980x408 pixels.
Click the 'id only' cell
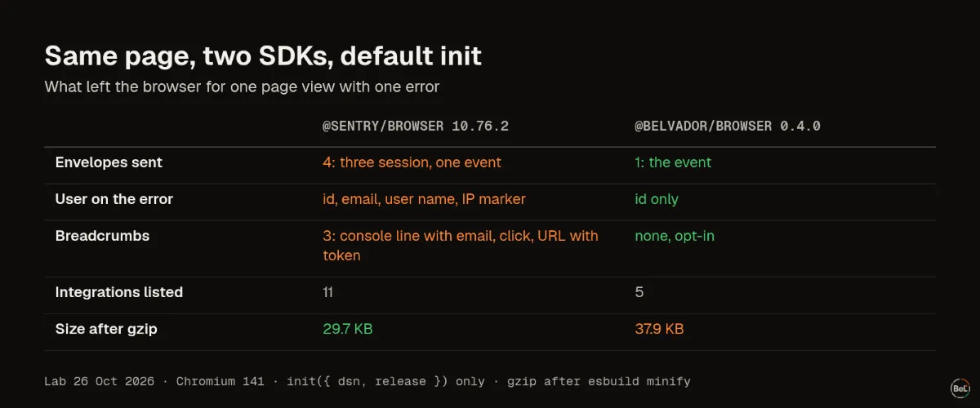click(657, 199)
